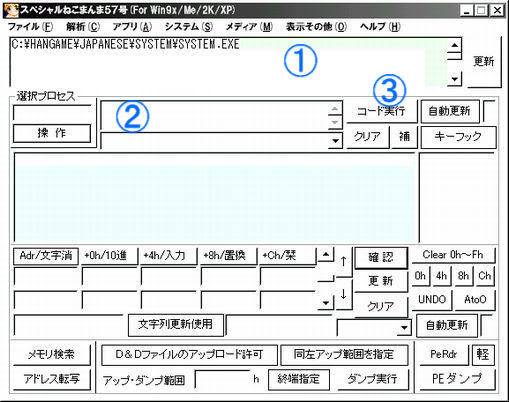Click the code entry text area
The width and height of the screenshot is (509, 402).
(214, 115)
